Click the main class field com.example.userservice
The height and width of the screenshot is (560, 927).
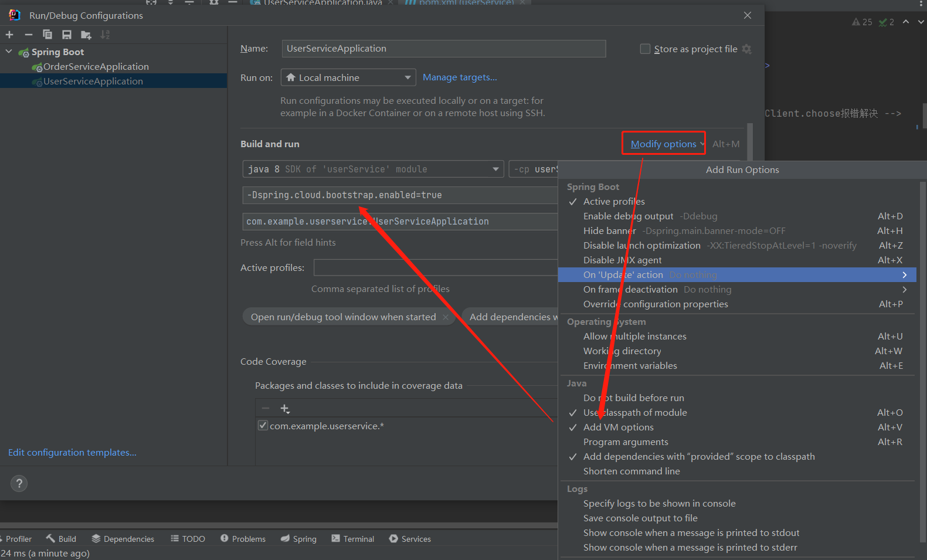coord(400,222)
